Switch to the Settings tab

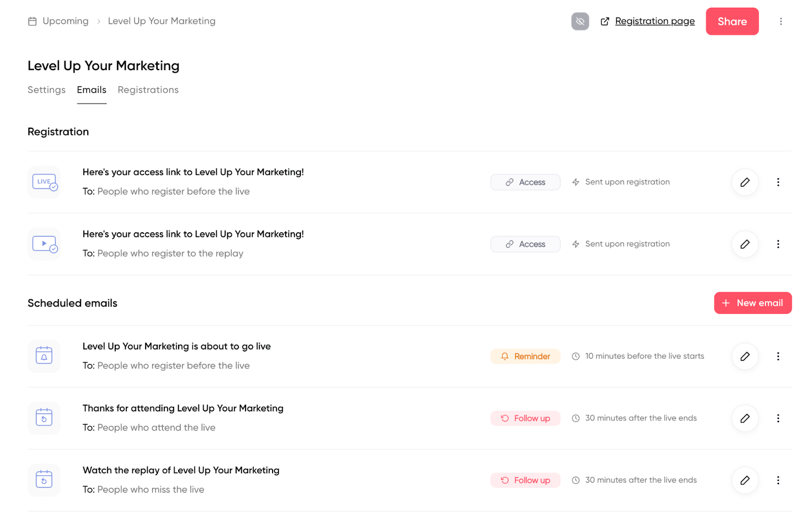(x=46, y=90)
